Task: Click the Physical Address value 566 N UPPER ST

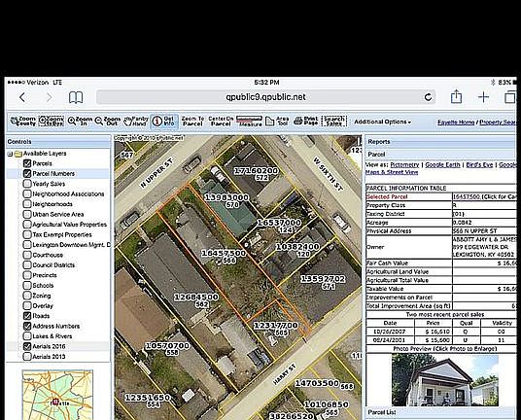Action: point(474,231)
